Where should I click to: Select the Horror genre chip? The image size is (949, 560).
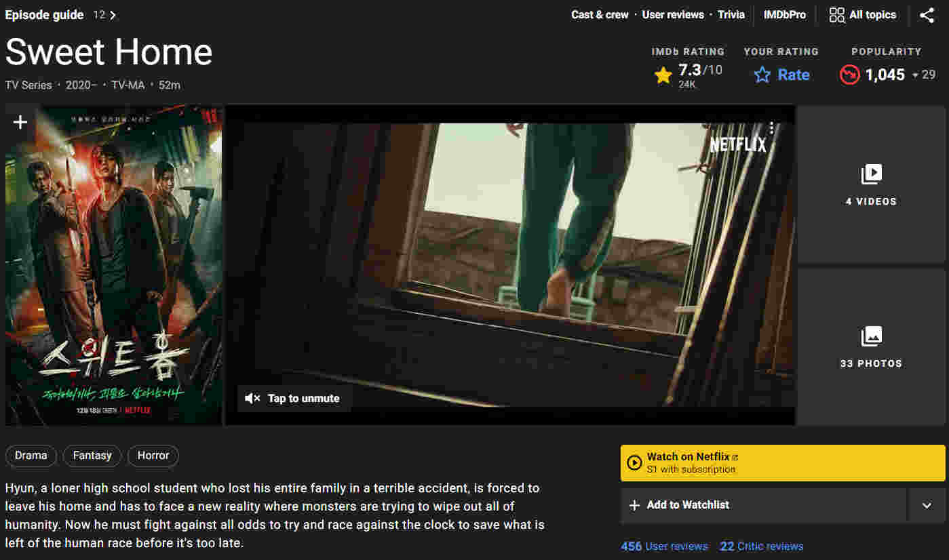[153, 456]
